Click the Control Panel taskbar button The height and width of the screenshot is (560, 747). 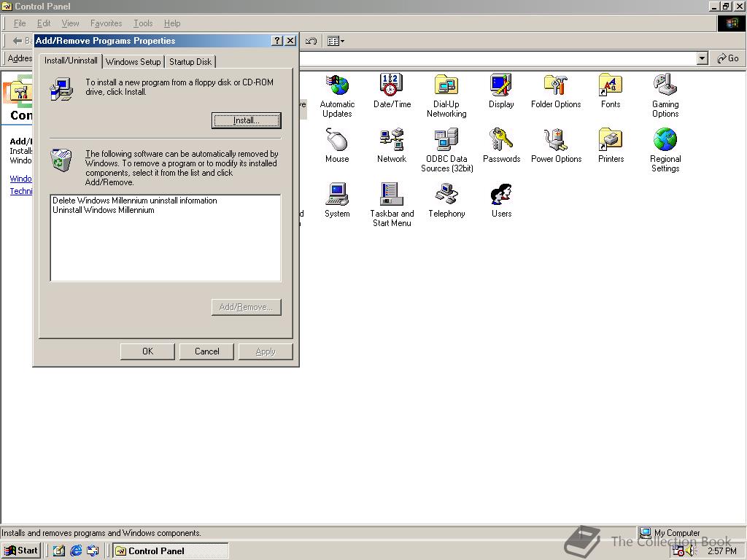[171, 551]
